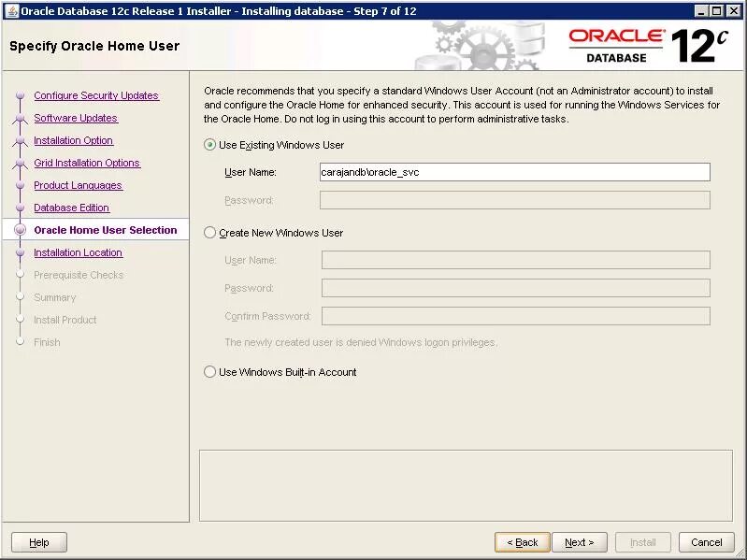
Task: Click the Finish step label
Action: coord(47,342)
